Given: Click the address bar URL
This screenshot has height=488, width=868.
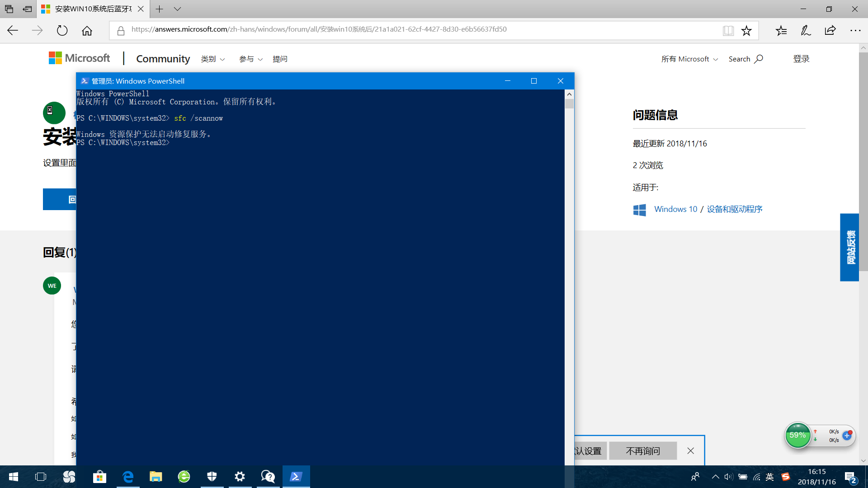Looking at the screenshot, I should click(319, 29).
